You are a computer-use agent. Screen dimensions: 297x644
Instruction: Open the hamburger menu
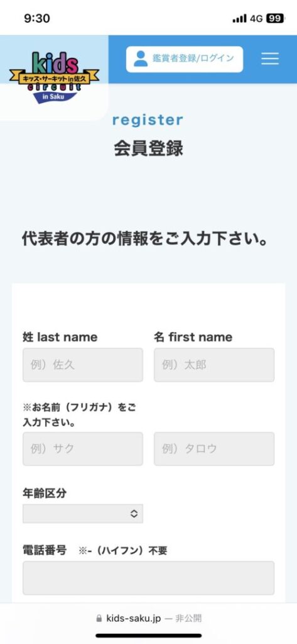point(269,58)
